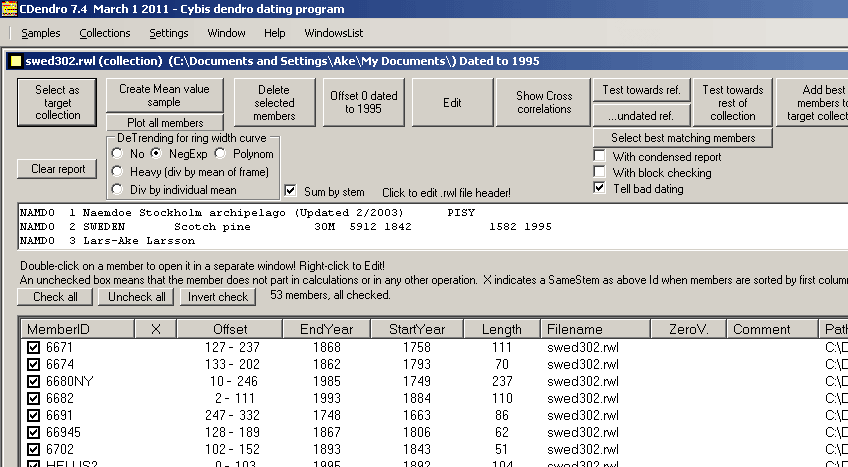Click the Comment column header

tap(772, 329)
